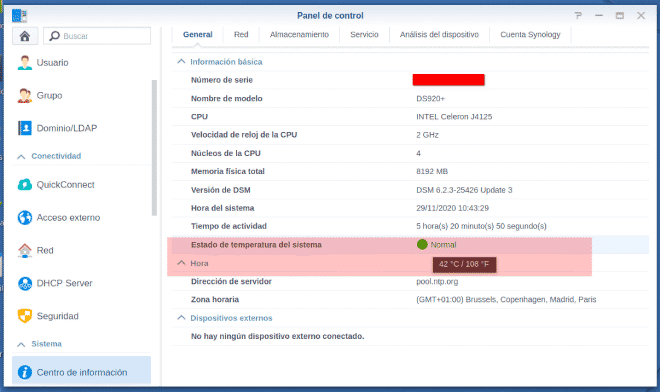
Task: Click the Red house icon in sidebar
Action: [25, 251]
